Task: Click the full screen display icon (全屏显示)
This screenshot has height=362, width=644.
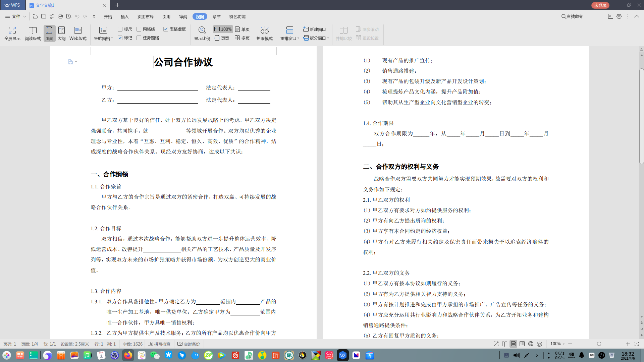Action: (12, 31)
